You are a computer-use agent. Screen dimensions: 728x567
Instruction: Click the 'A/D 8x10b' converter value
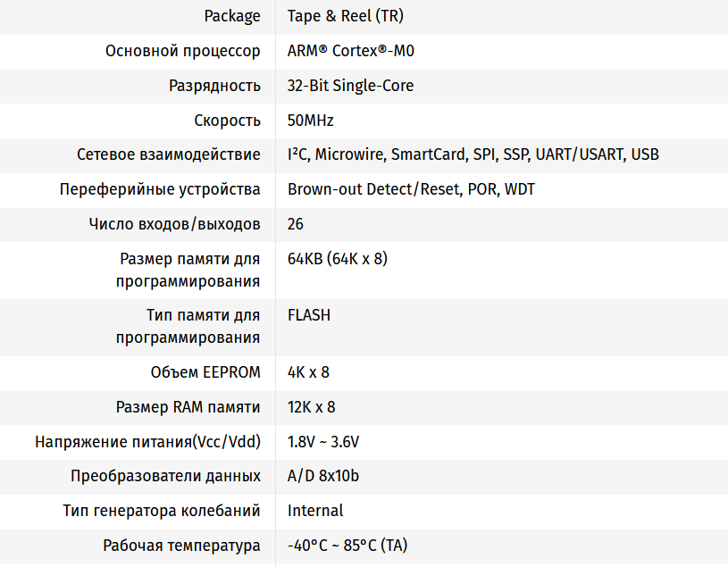(322, 476)
